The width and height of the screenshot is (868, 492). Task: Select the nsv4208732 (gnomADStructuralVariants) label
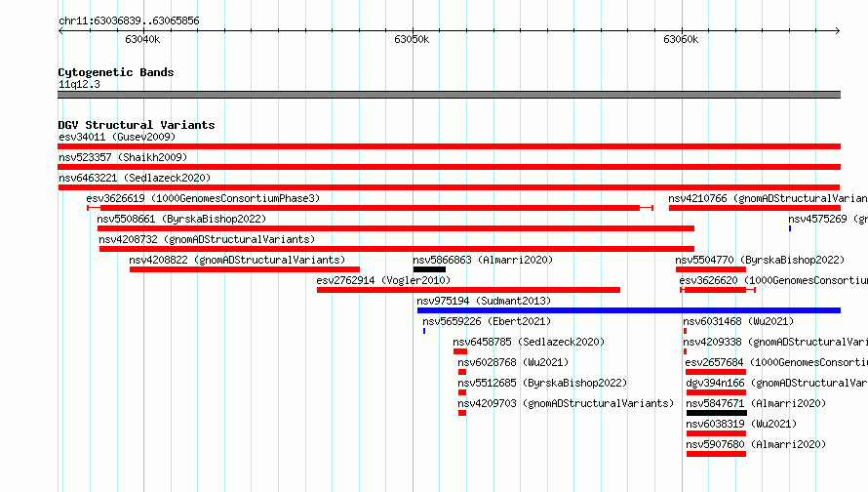pyautogui.click(x=207, y=239)
